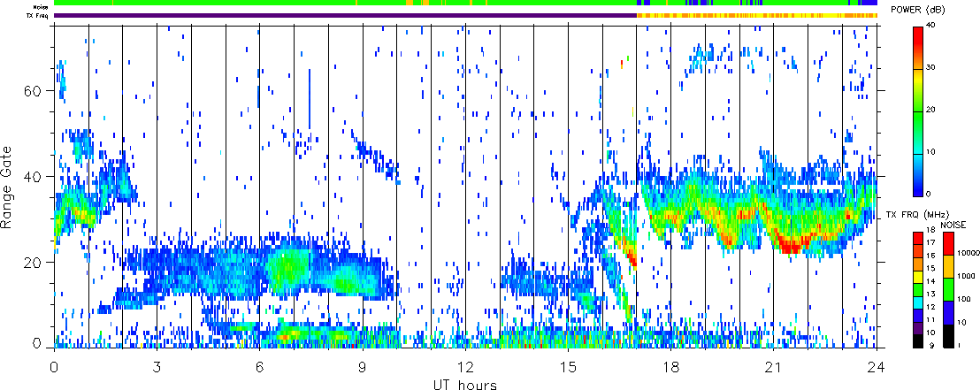Viewport: 980px width, 390px height.
Task: Click the 'NOISE' legend title above colorbar
Action: point(953,225)
